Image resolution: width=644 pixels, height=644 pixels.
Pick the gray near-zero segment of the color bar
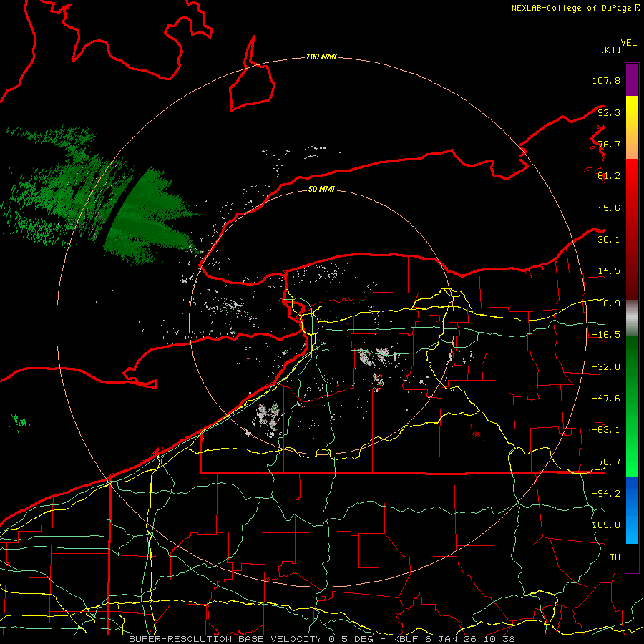tap(632, 318)
